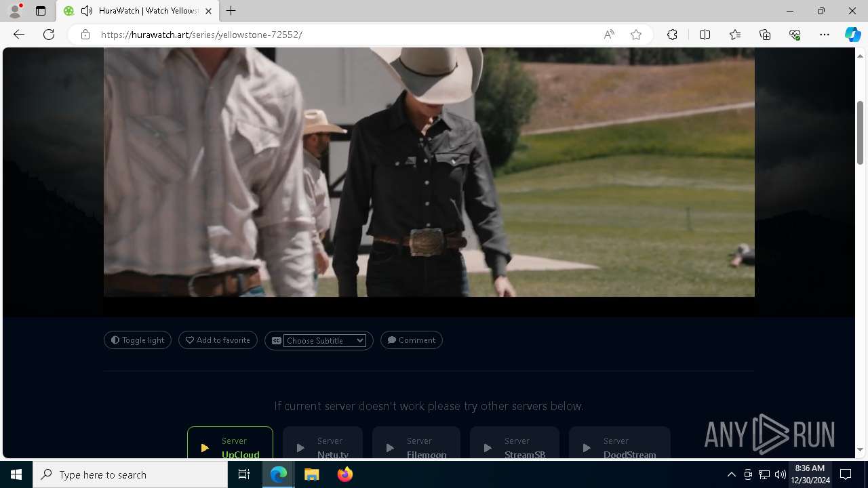Open the volume tray icon
Screen dimensions: 868x488
click(781, 474)
